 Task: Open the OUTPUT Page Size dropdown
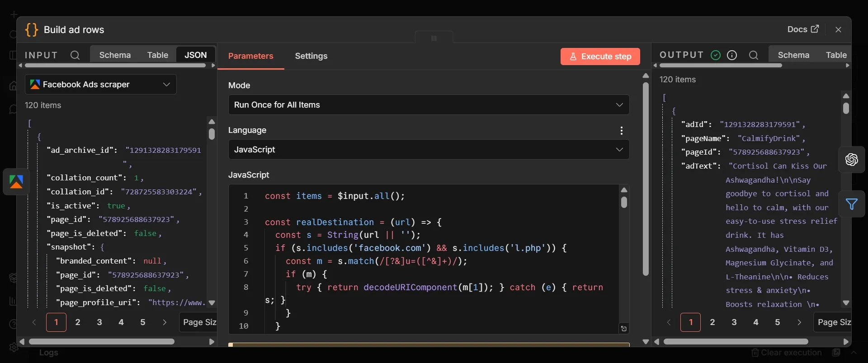point(833,322)
